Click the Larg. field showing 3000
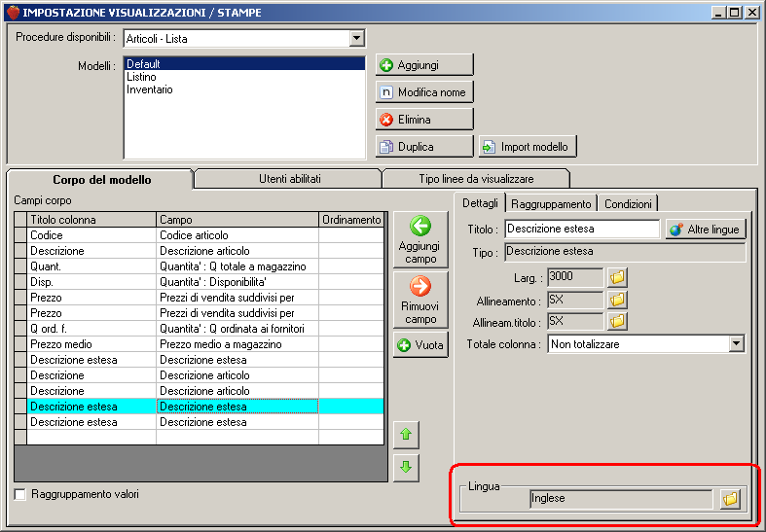 (575, 277)
